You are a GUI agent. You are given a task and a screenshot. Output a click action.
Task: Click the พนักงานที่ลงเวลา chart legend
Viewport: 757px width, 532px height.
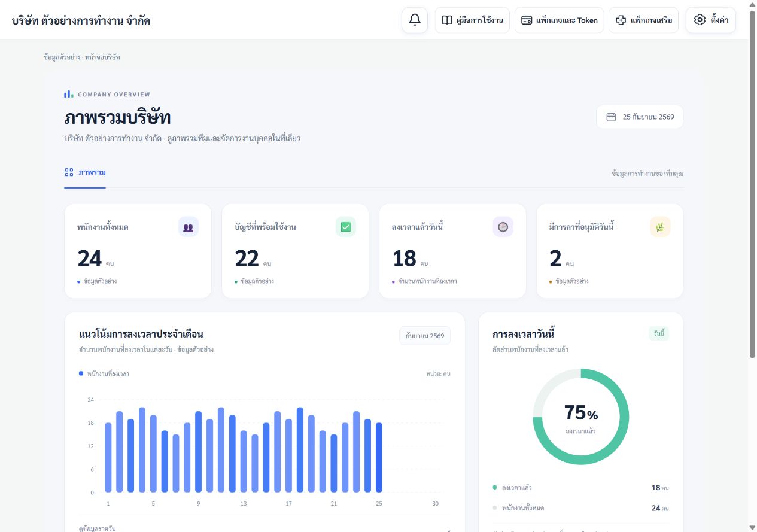pos(104,373)
